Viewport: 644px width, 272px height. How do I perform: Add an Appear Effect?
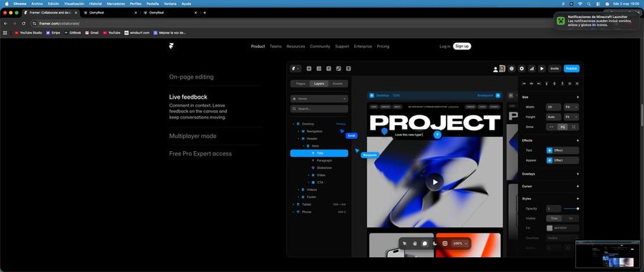[x=562, y=160]
